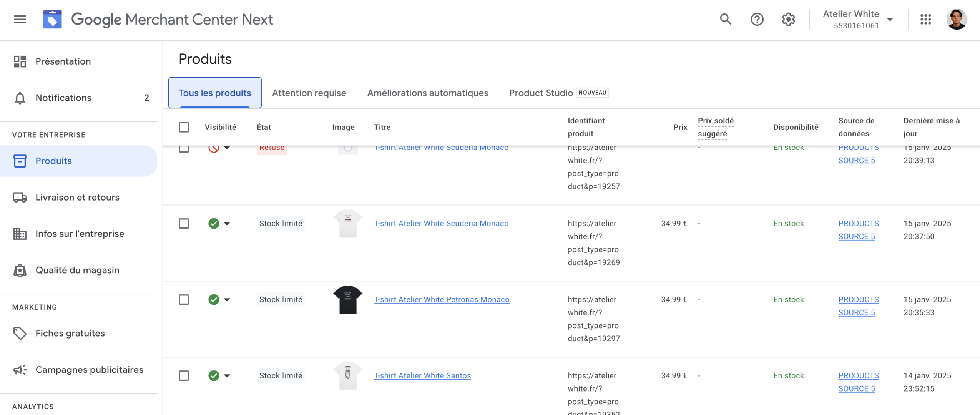Open the hamburger main menu
Viewport: 980px width, 415px height.
(20, 19)
